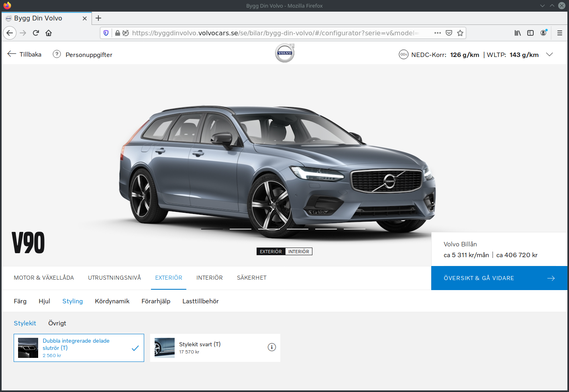Go to the Hjul subsection

(x=45, y=301)
